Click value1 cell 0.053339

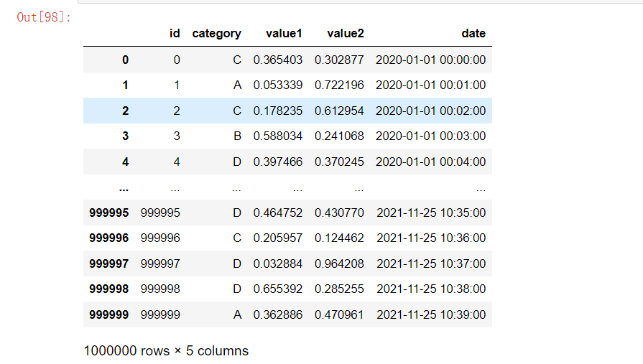click(277, 85)
